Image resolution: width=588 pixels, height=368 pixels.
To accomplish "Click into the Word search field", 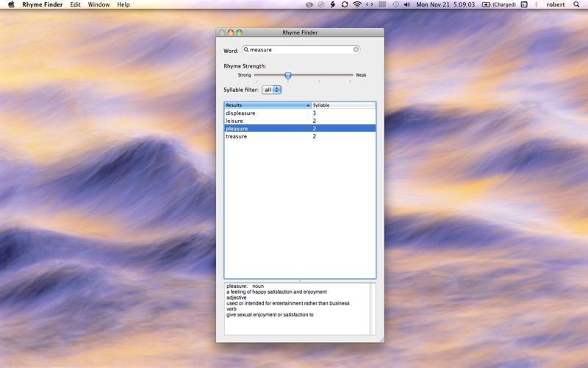I will point(301,49).
